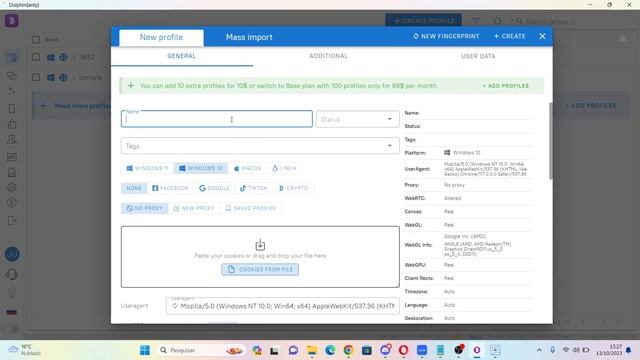Click Add Profiles in background window
The image size is (640, 360).
point(591,106)
